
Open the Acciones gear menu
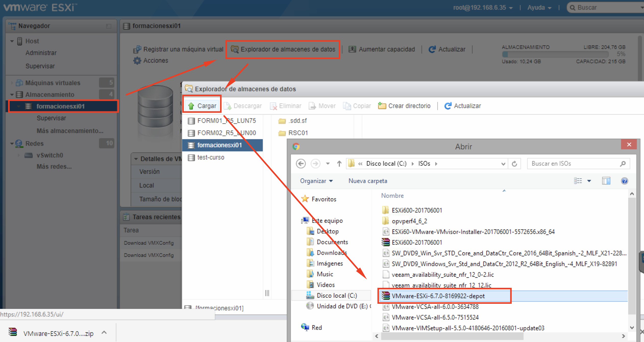151,61
